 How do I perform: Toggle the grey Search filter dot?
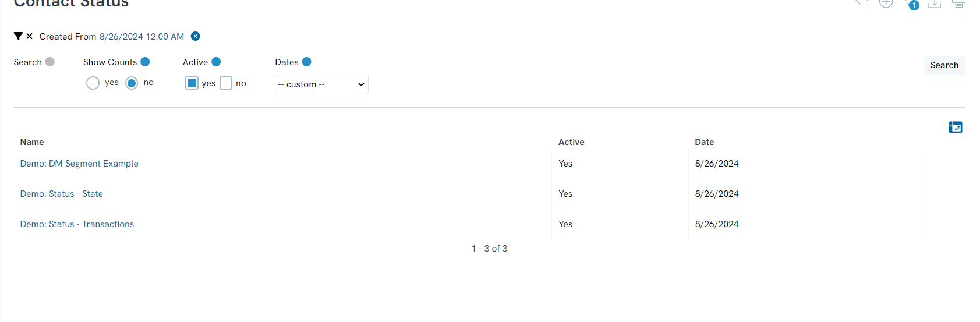point(50,62)
